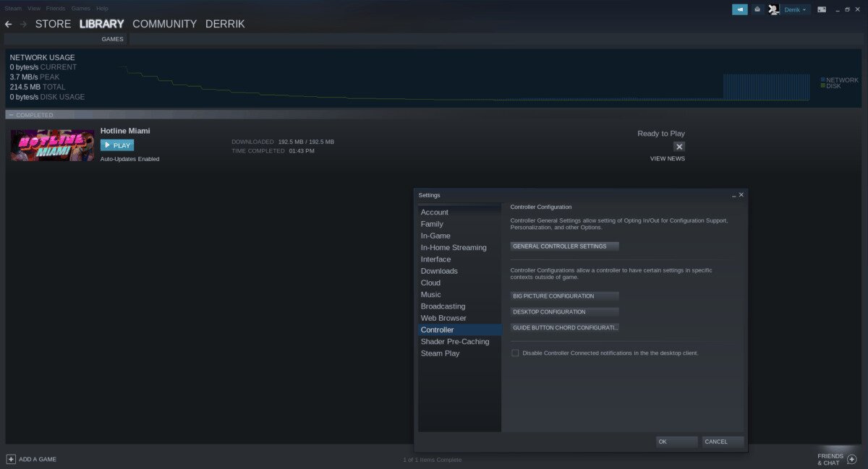Screen dimensions: 868x469
Task: Open Friends & Chat icon
Action: point(851,459)
